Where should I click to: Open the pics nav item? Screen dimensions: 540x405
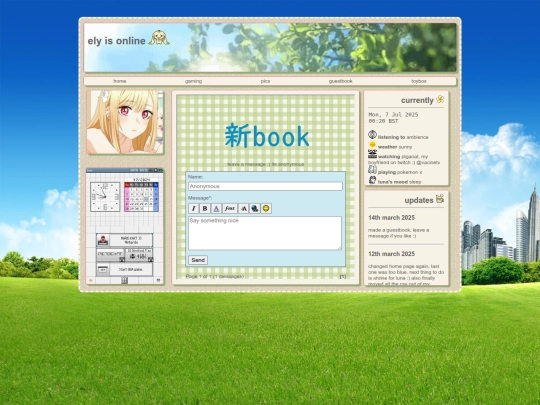pos(265,81)
